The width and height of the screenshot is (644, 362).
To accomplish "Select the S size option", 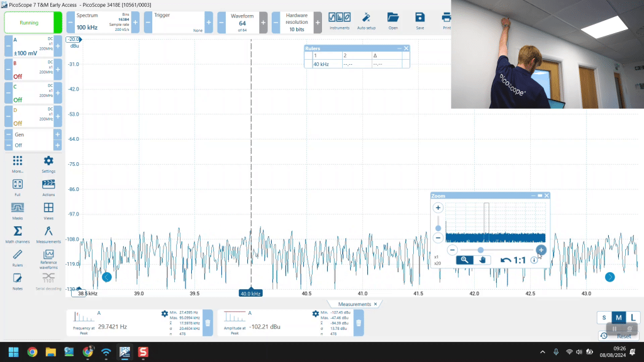I will click(x=604, y=317).
